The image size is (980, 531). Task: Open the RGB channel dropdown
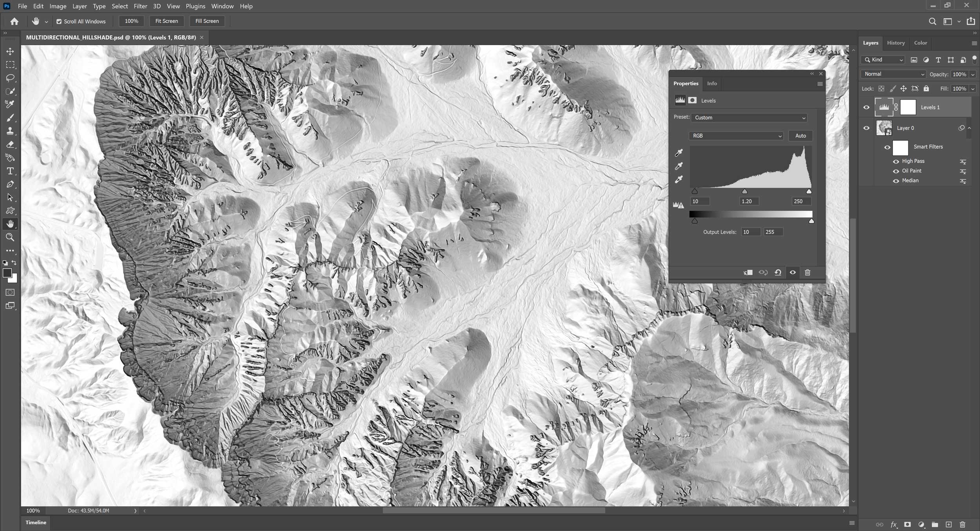[736, 136]
